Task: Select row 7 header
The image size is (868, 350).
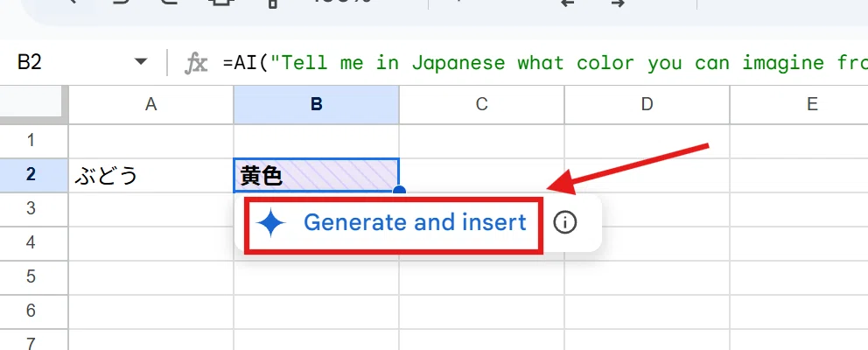Action: tap(31, 340)
